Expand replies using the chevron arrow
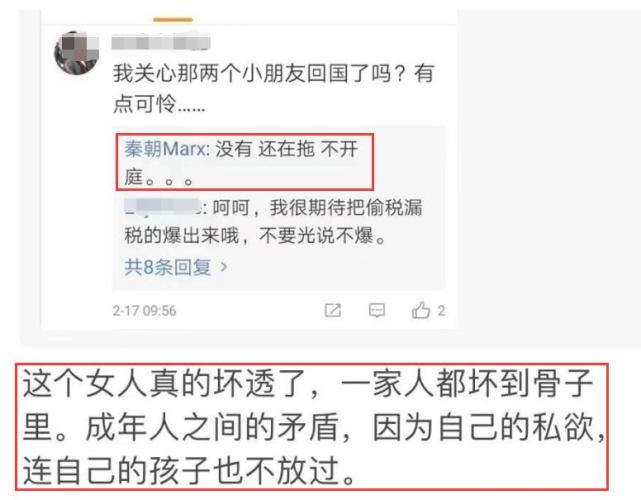641x500 pixels. pyautogui.click(x=224, y=267)
